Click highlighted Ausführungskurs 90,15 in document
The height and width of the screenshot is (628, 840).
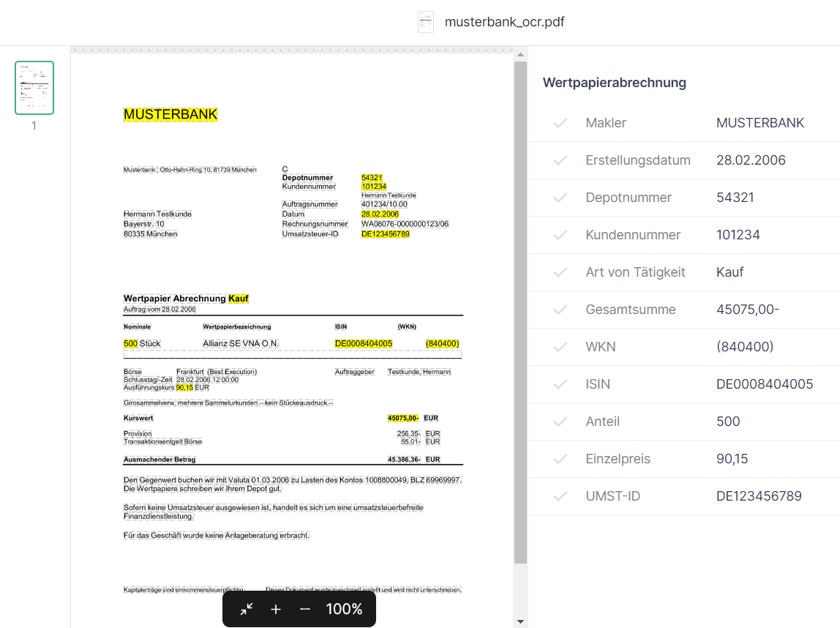click(184, 387)
